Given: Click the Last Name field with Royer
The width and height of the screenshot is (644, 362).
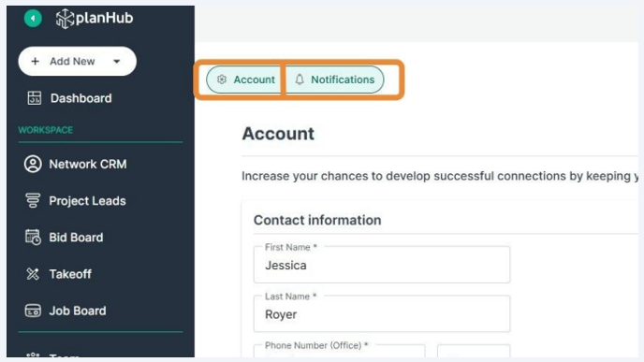Looking at the screenshot, I should [382, 313].
